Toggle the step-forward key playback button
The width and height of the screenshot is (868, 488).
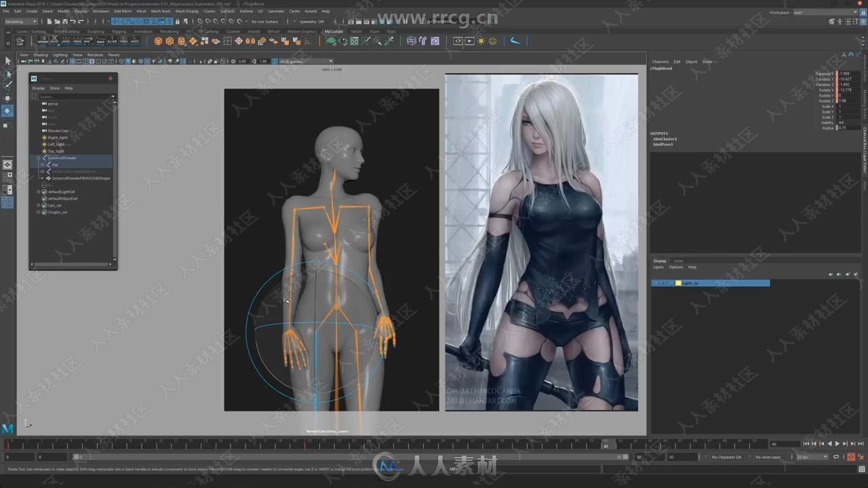click(x=845, y=443)
